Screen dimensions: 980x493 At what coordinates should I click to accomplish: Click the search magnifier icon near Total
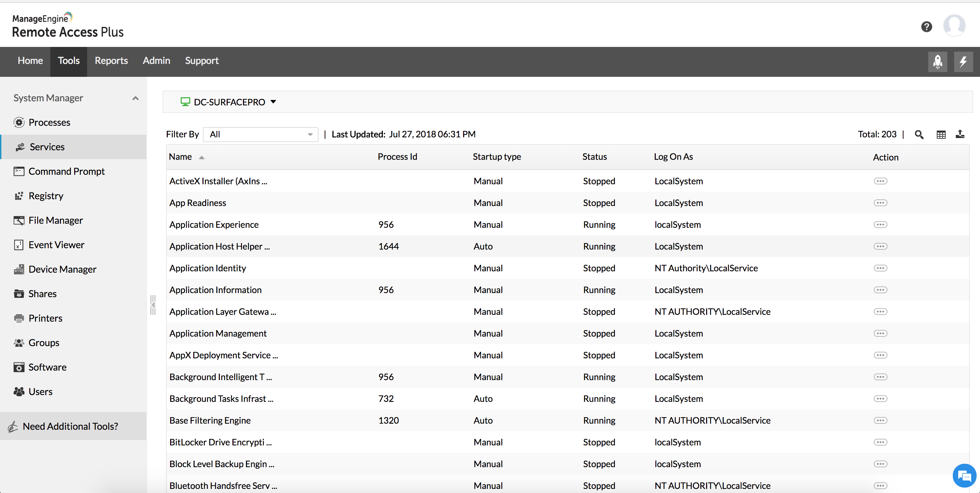(919, 135)
